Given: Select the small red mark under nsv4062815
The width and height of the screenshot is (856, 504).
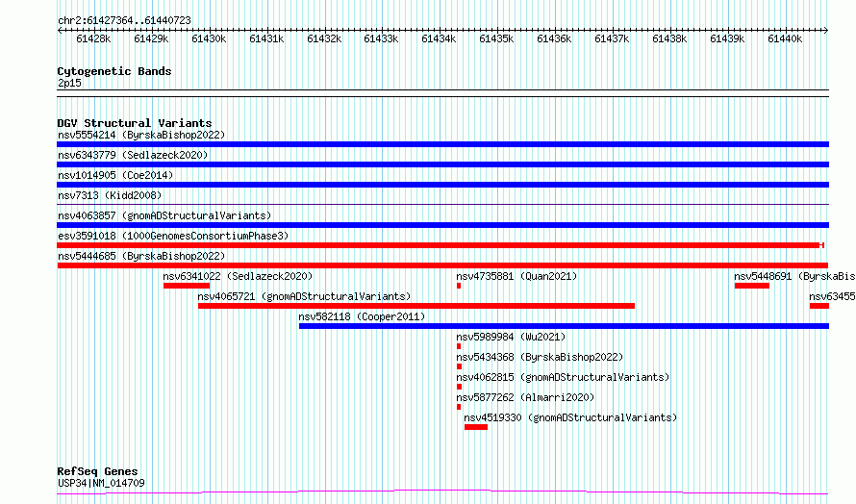Looking at the screenshot, I should pos(459,387).
